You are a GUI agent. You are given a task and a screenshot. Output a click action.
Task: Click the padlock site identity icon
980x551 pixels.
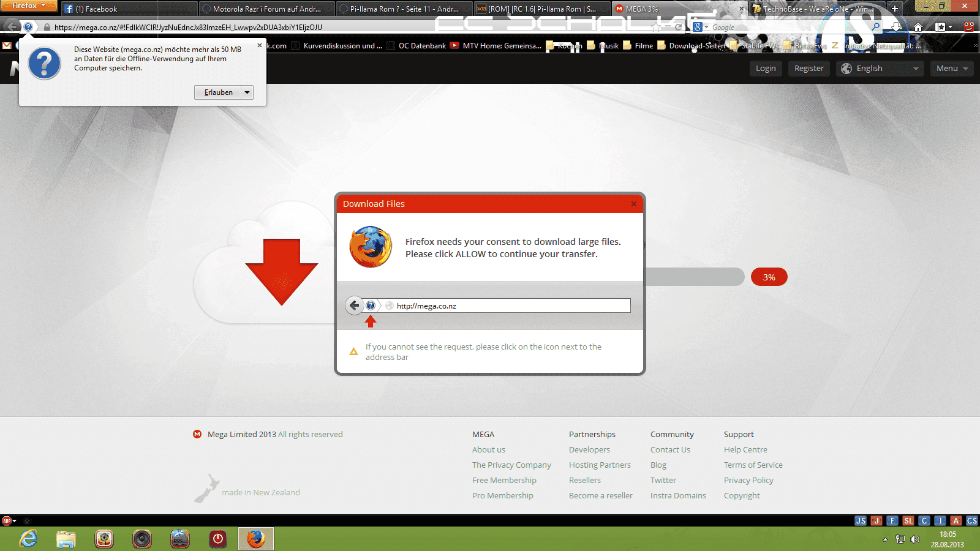click(x=47, y=27)
